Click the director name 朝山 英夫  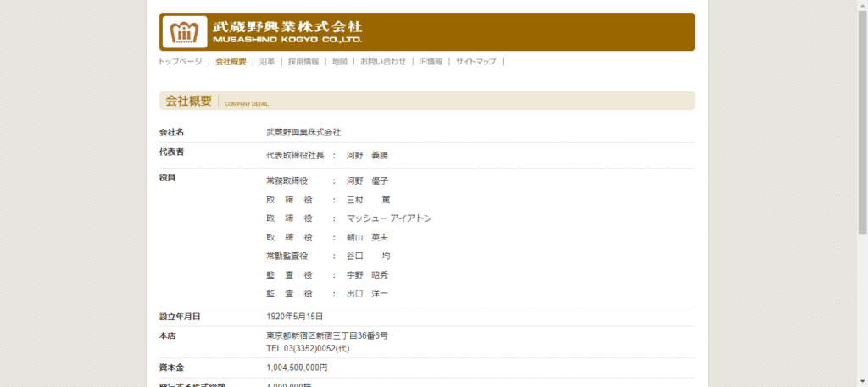click(368, 238)
